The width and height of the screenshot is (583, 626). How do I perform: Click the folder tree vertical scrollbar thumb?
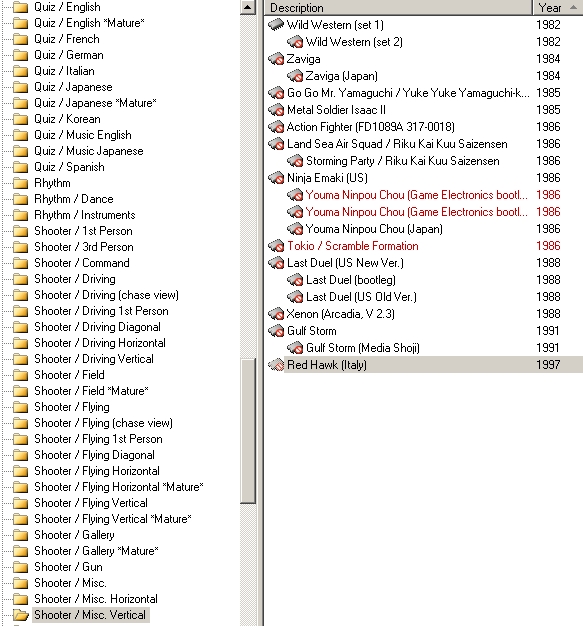pyautogui.click(x=248, y=430)
